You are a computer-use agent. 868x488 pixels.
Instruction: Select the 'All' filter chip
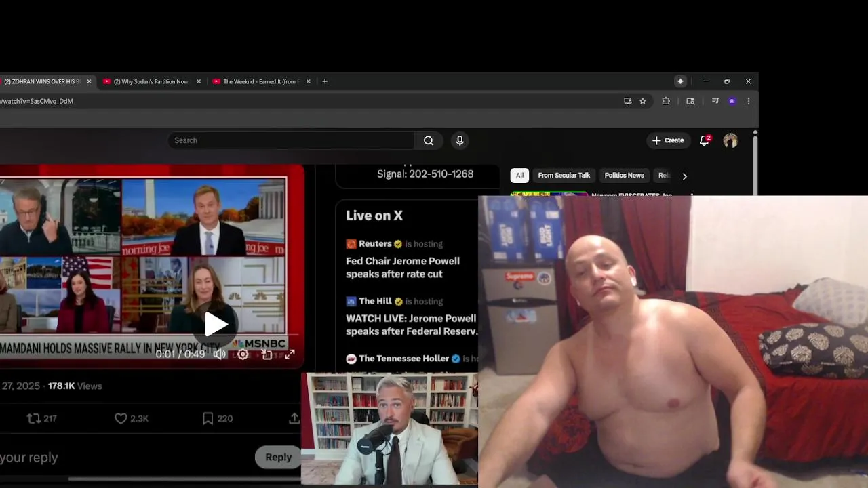pos(519,175)
